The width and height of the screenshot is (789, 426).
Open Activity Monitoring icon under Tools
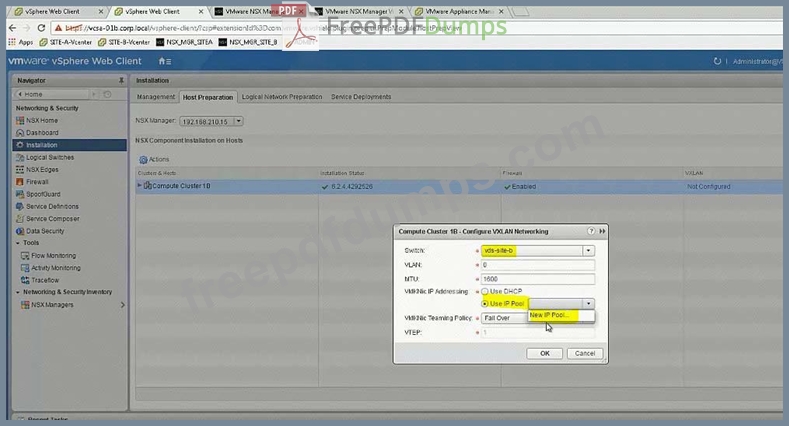(x=25, y=268)
